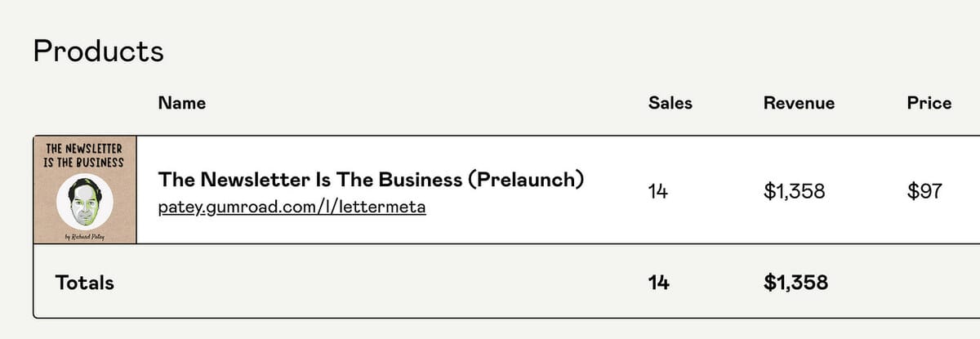Click the empty Price cell in Totals row
The height and width of the screenshot is (339, 980).
point(929,283)
